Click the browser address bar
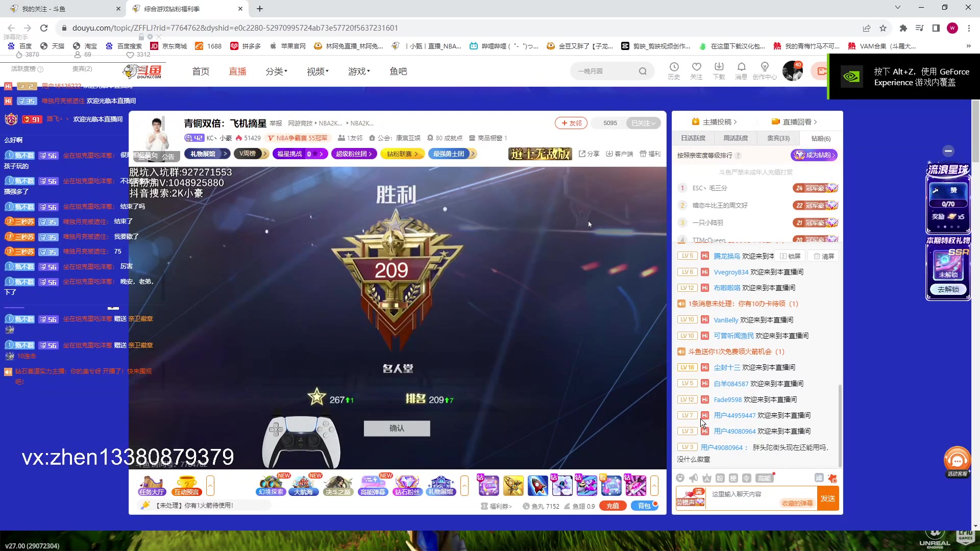Image resolution: width=980 pixels, height=551 pixels. 459,28
